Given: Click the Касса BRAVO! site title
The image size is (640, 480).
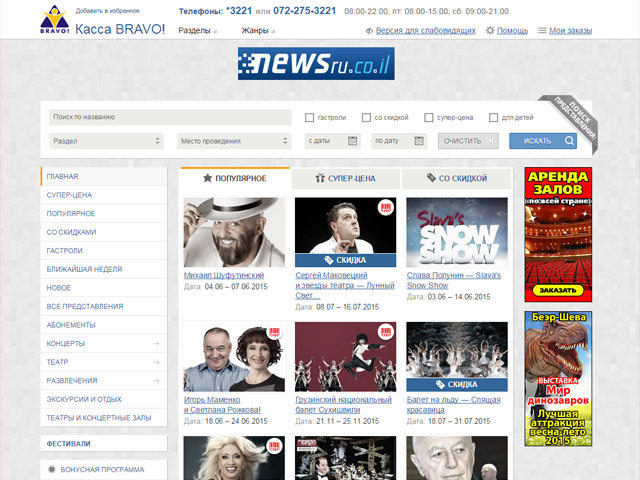Looking at the screenshot, I should [x=120, y=29].
